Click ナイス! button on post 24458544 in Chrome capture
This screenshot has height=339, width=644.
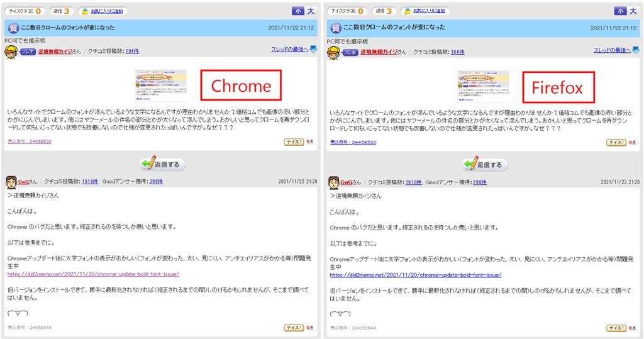pos(294,328)
